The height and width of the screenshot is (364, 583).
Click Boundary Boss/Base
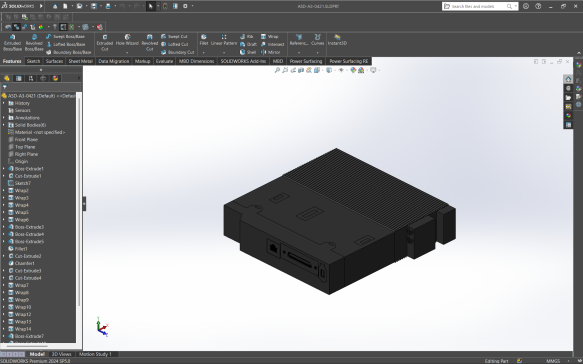tap(68, 52)
